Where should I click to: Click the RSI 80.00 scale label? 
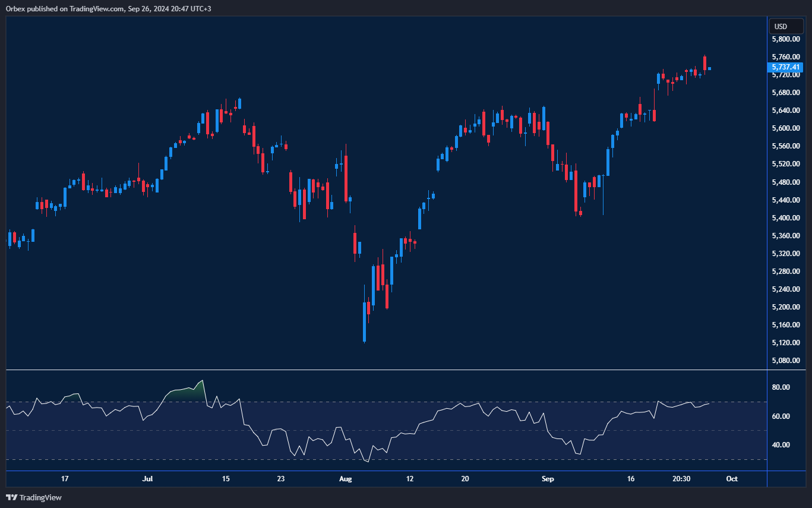pos(780,387)
